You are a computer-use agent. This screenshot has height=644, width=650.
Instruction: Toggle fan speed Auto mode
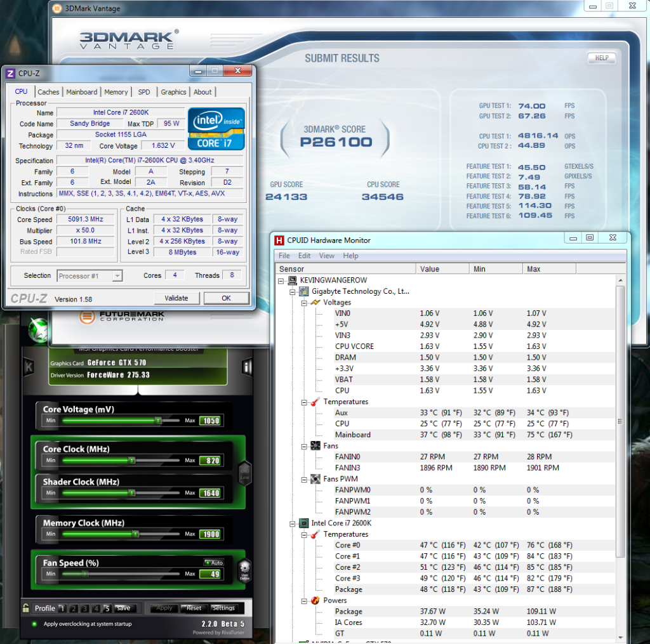coord(214,562)
